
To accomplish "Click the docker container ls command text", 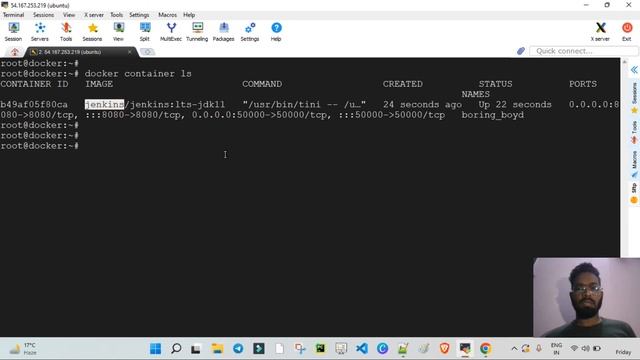I will [138, 74].
